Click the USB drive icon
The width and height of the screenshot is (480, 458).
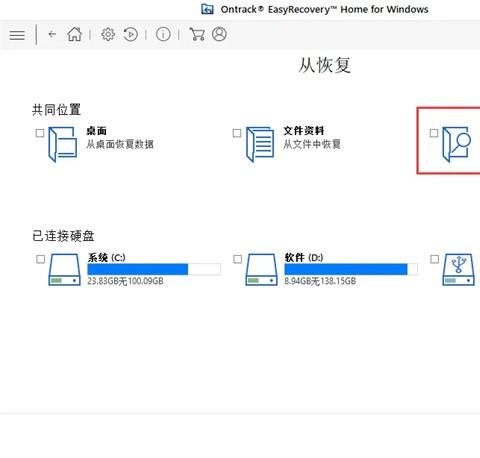[x=459, y=269]
